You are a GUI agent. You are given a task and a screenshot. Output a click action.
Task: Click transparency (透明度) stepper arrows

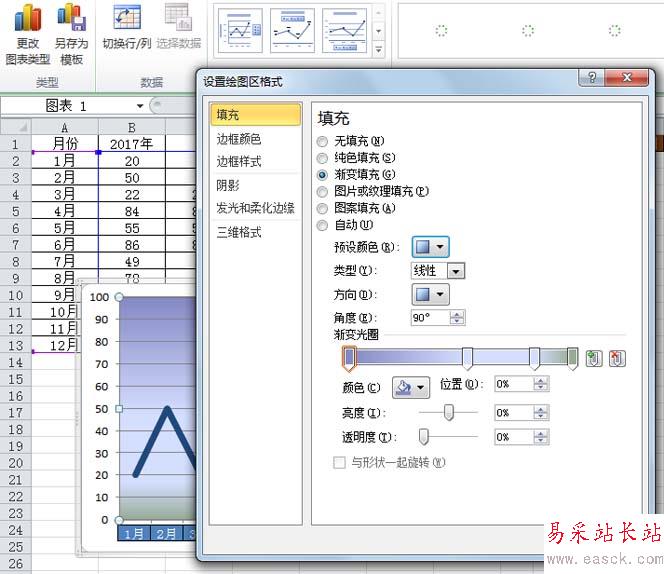[x=541, y=437]
